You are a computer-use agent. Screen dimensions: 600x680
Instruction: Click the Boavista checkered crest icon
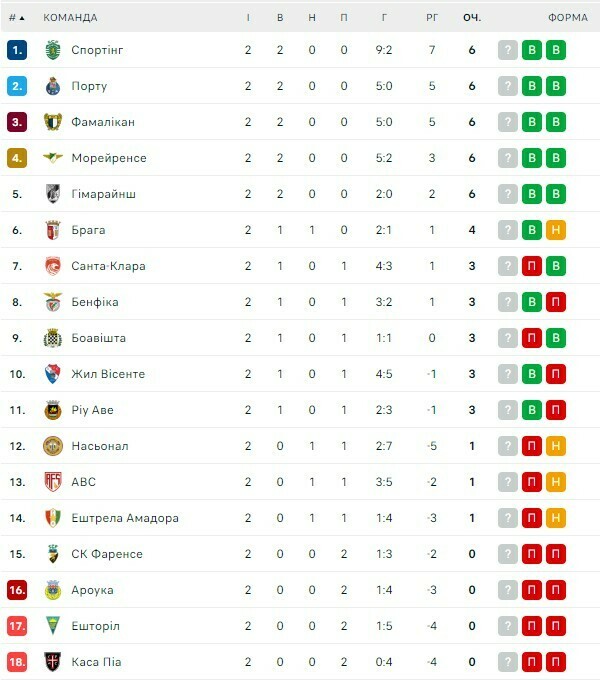coord(53,338)
